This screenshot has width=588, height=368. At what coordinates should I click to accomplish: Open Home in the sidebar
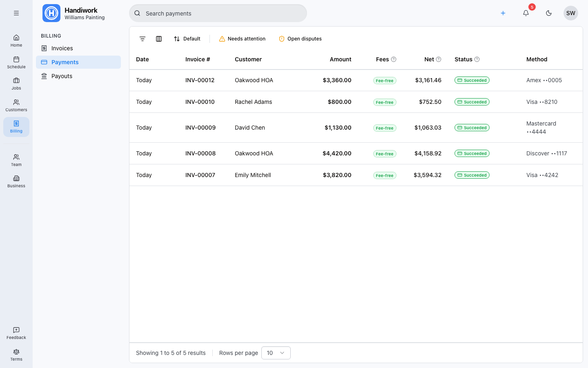[x=16, y=41]
